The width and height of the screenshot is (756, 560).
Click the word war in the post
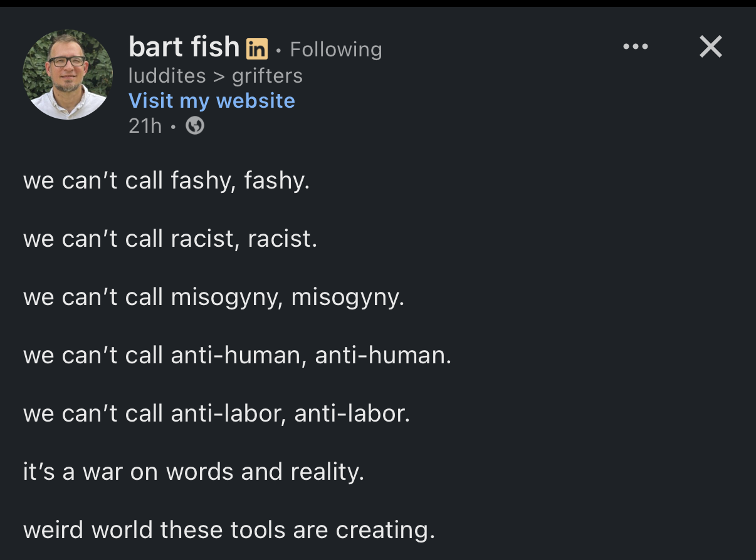point(103,472)
